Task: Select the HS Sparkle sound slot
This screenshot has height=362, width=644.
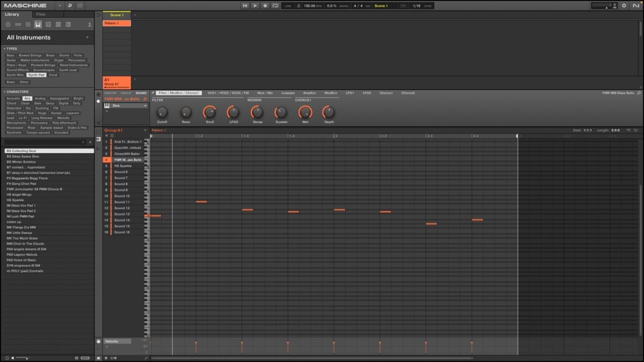Action: (122, 166)
